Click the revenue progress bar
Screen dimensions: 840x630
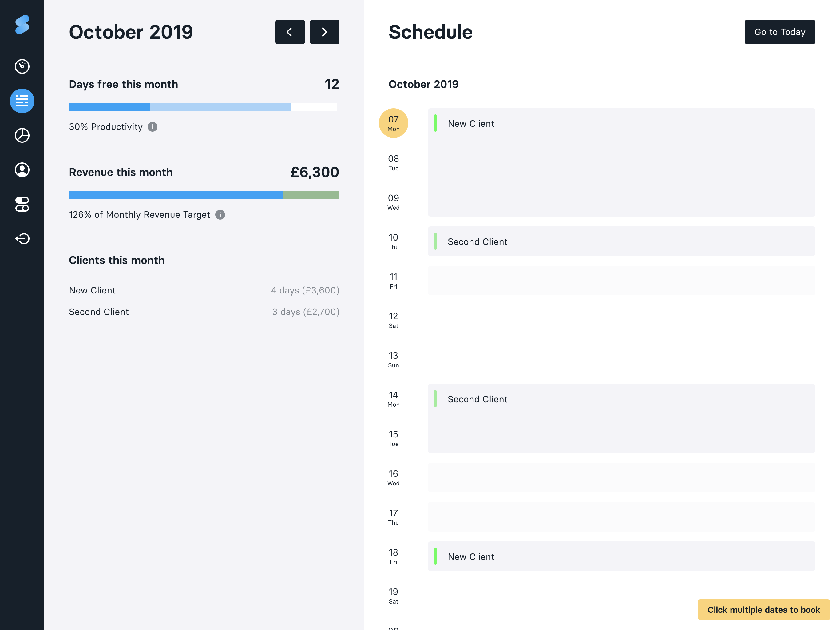[x=204, y=195]
